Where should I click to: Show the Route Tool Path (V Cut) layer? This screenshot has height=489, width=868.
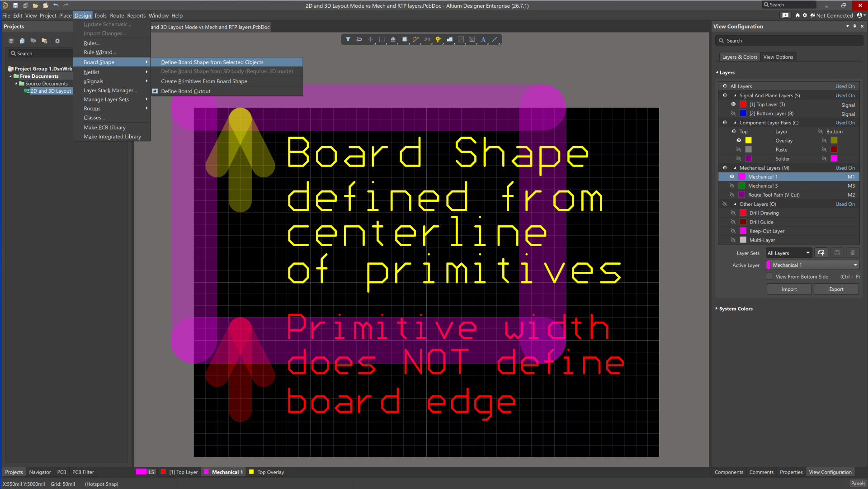[732, 195]
